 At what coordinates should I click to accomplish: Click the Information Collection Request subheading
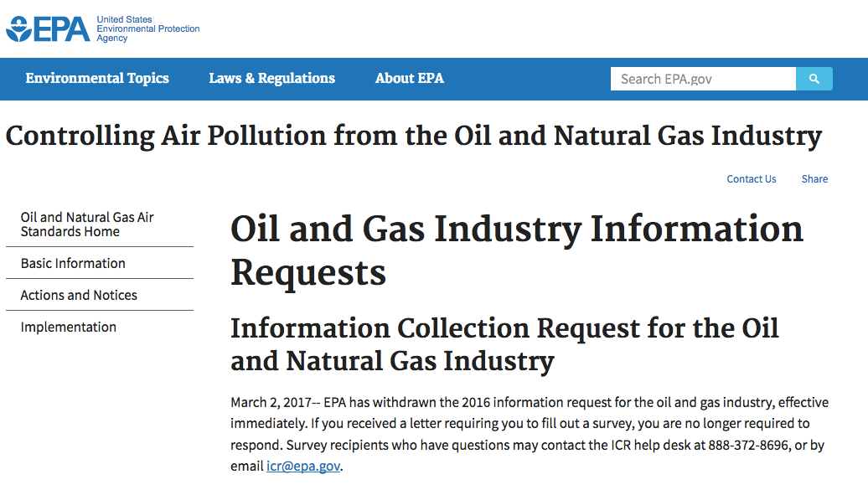coord(504,344)
